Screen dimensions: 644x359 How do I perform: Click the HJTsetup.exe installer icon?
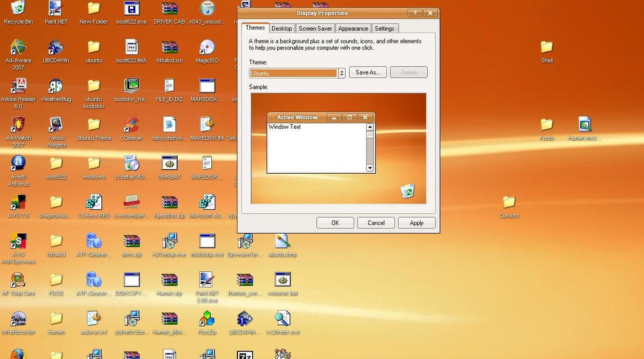(x=169, y=241)
